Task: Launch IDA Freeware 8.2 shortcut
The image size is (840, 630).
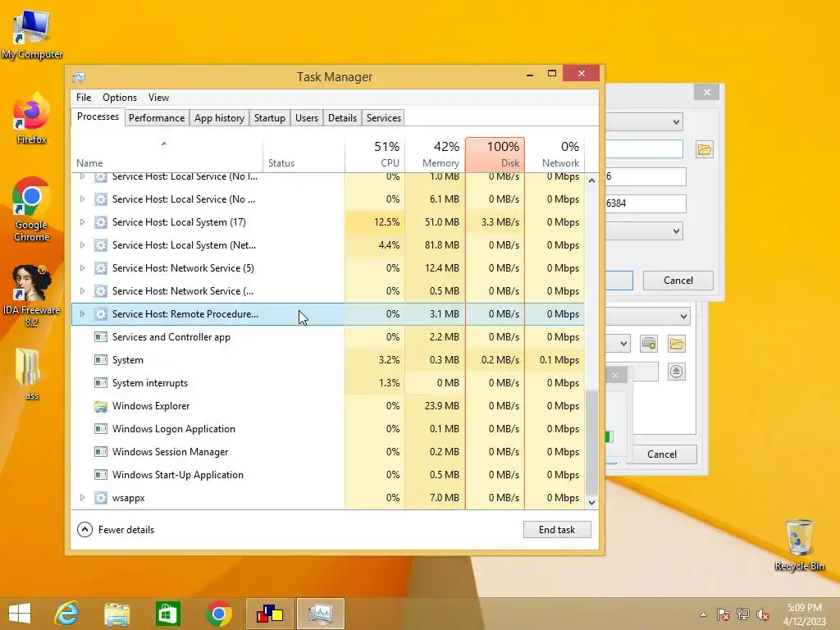Action: 32,295
